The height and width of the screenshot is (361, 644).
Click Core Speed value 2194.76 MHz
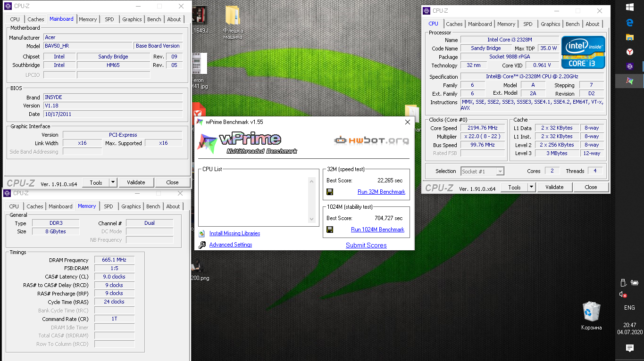coord(484,128)
